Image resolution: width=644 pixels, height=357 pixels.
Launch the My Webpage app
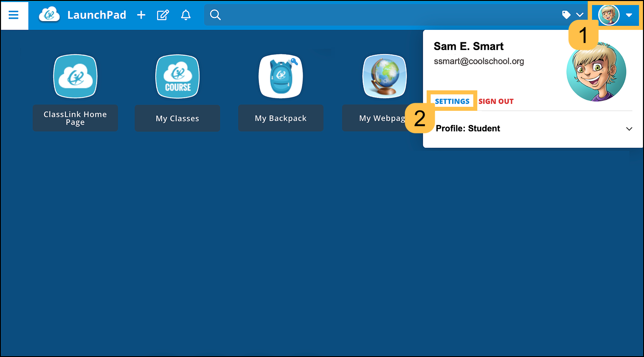tap(384, 76)
